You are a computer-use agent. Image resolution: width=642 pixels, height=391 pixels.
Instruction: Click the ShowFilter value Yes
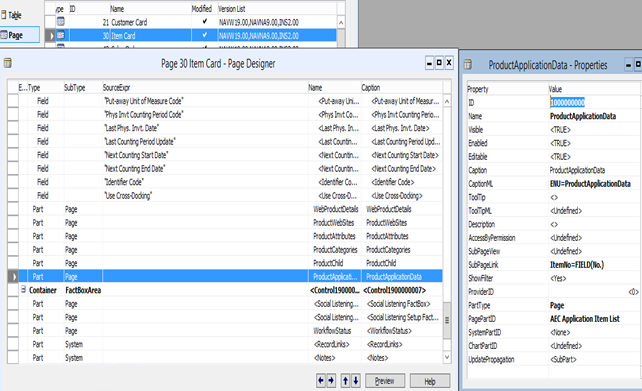point(558,278)
